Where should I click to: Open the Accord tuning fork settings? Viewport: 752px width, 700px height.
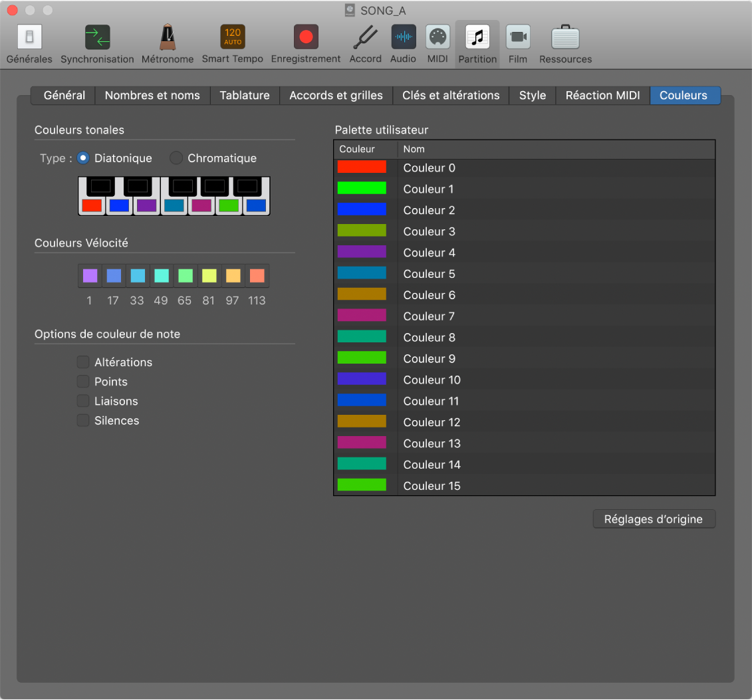point(365,38)
